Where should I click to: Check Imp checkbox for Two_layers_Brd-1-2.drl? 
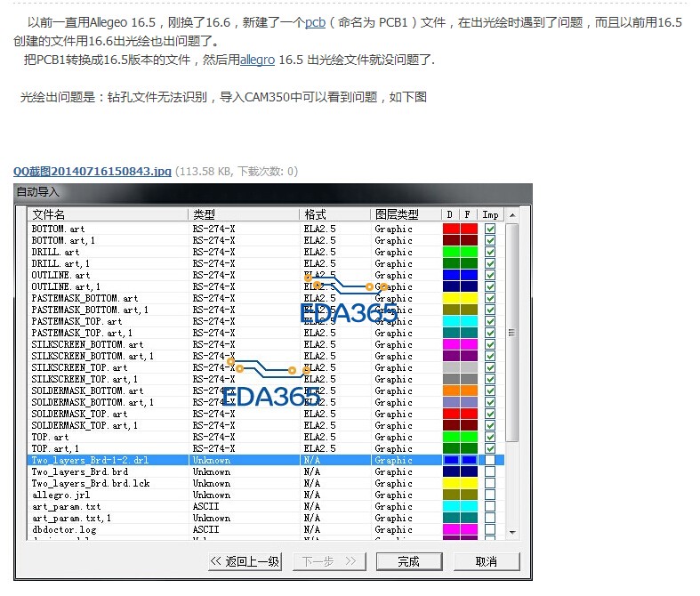[490, 460]
